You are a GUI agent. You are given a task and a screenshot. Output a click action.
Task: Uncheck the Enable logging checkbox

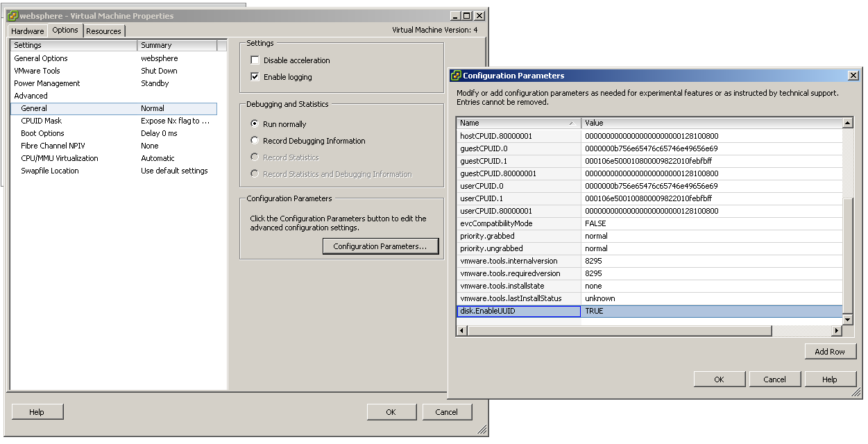pyautogui.click(x=255, y=76)
